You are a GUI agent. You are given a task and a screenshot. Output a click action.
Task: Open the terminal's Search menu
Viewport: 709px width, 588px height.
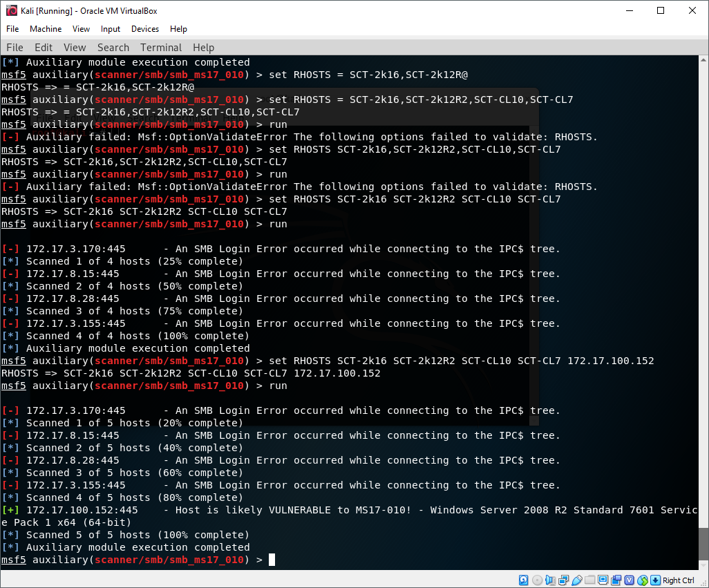pyautogui.click(x=113, y=48)
